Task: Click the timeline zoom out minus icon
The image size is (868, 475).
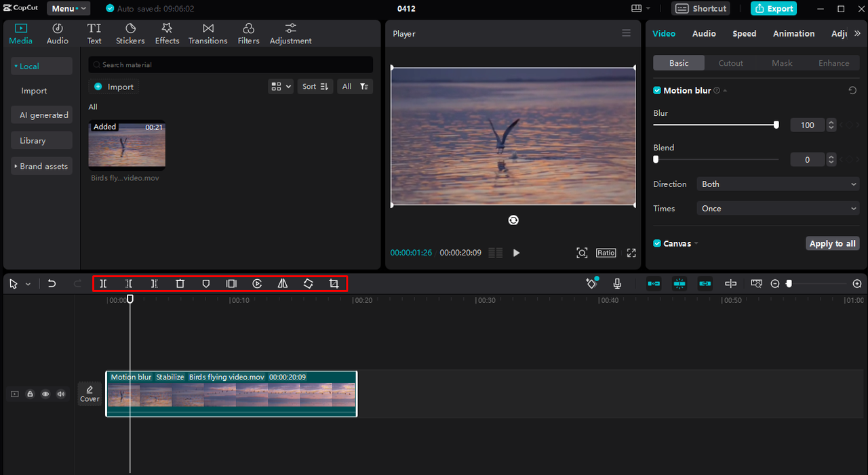Action: pos(775,284)
